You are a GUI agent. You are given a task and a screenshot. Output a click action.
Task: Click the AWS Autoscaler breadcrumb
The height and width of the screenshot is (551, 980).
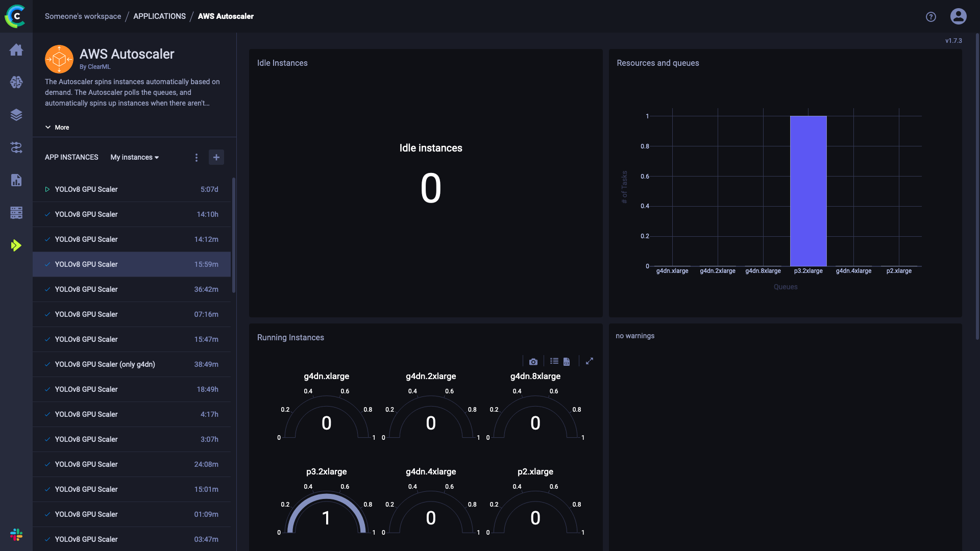pyautogui.click(x=226, y=16)
